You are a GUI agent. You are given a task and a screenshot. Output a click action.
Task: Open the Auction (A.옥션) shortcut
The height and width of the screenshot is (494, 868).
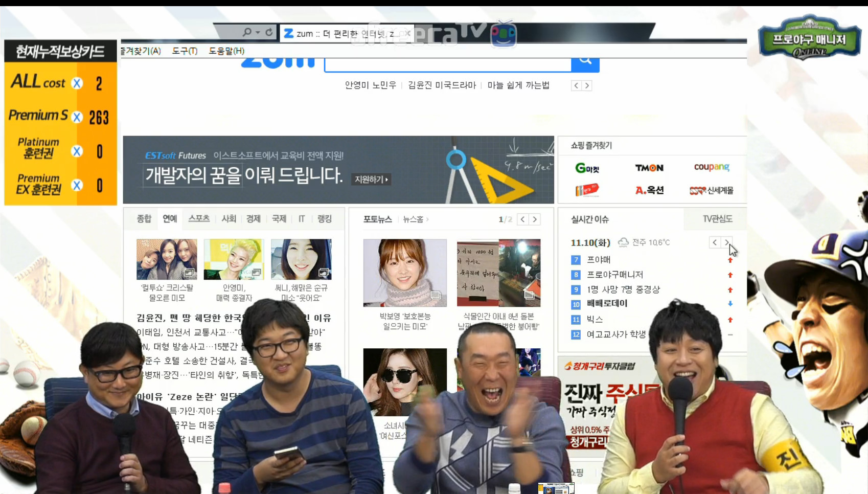pyautogui.click(x=649, y=190)
